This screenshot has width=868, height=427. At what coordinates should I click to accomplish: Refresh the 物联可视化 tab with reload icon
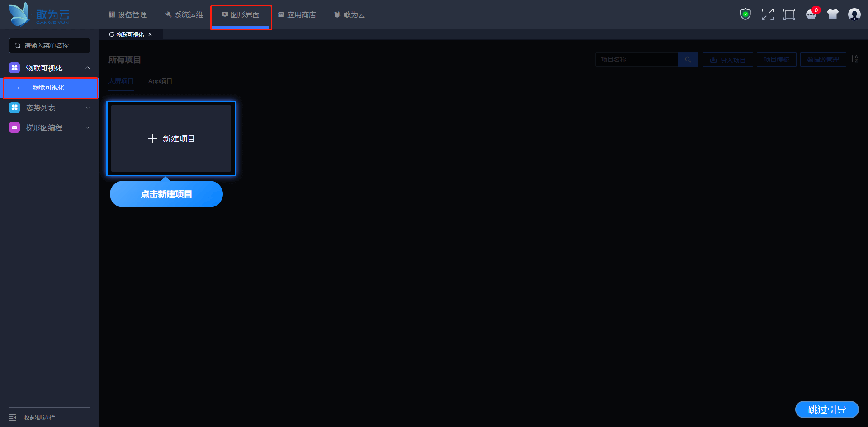111,34
